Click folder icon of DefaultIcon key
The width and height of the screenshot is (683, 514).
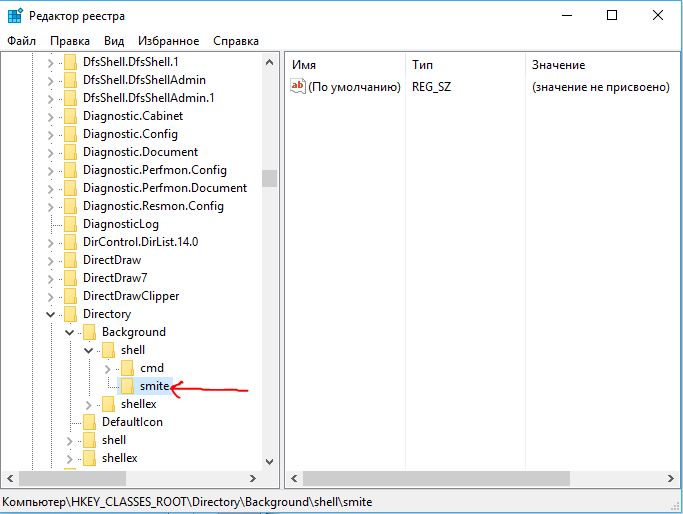click(x=89, y=422)
